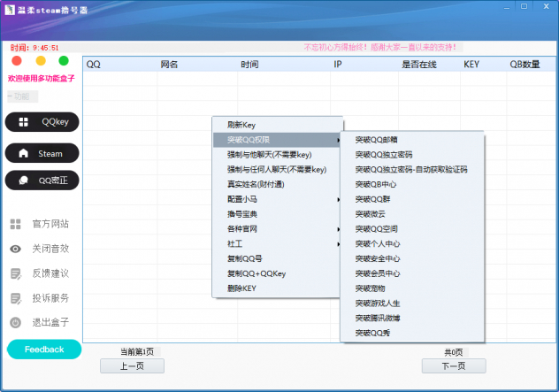Image resolution: width=559 pixels, height=392 pixels.
Task: Click the 时间: 9:45:51 clock label
Action: 34,48
